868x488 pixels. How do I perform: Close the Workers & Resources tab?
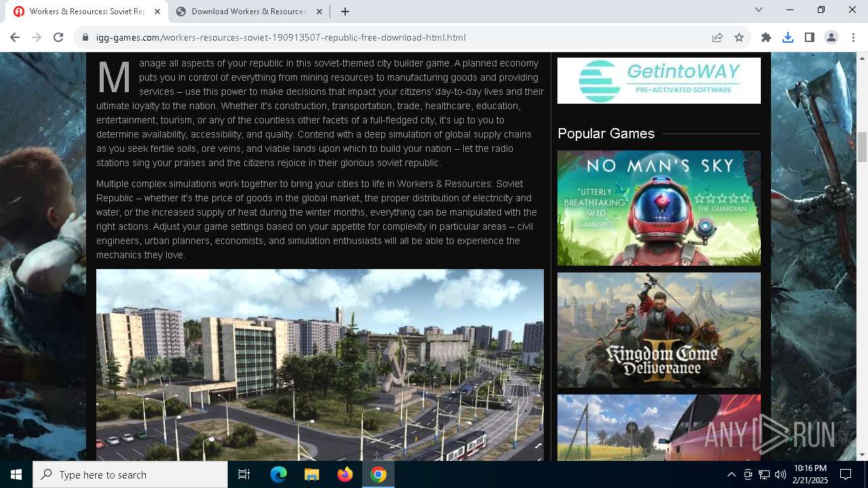tap(157, 12)
